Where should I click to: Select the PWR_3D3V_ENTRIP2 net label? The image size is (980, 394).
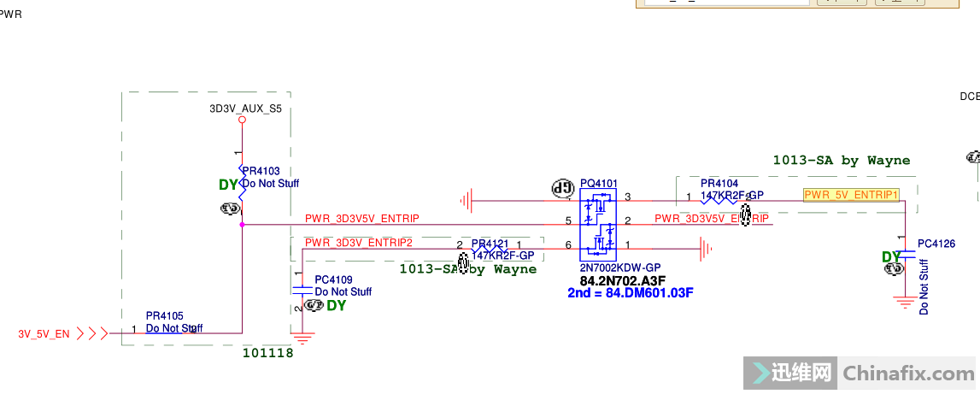[x=359, y=243]
